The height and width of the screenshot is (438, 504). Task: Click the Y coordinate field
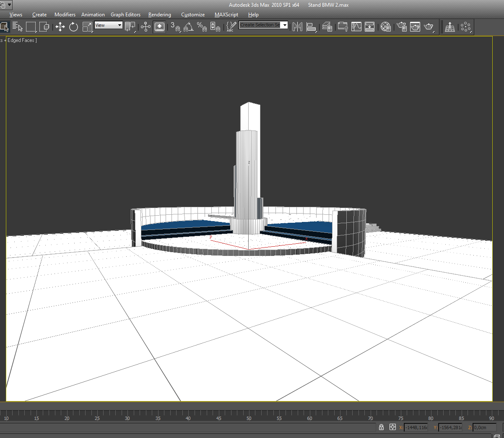(450, 428)
